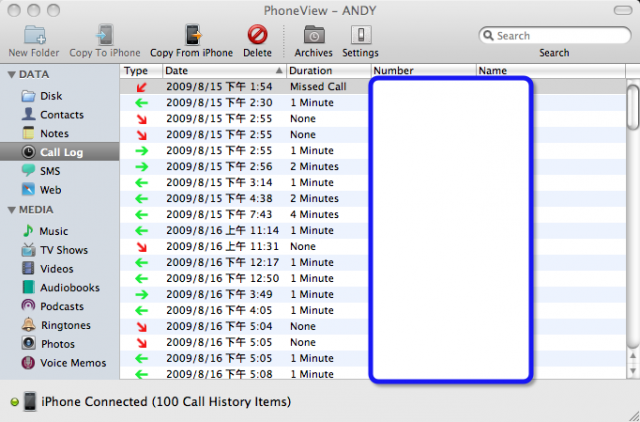Viewport: 640px width, 422px height.
Task: Click the red Delete icon
Action: pyautogui.click(x=258, y=34)
